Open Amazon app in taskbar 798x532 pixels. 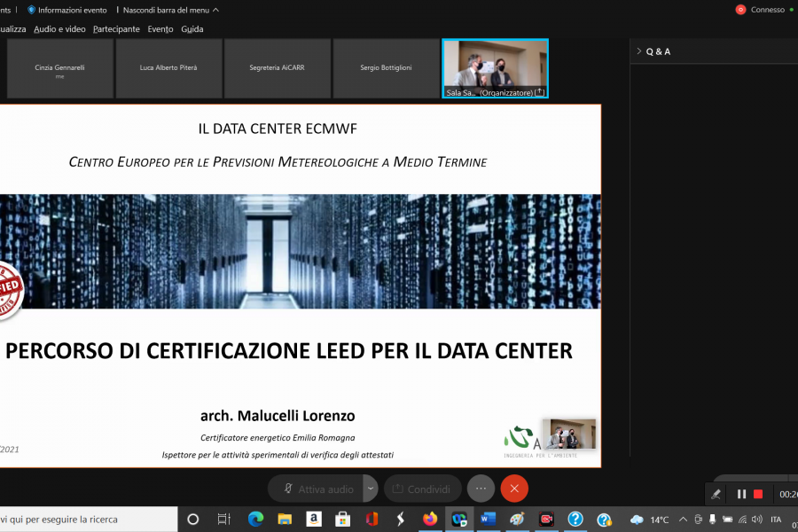[314, 520]
